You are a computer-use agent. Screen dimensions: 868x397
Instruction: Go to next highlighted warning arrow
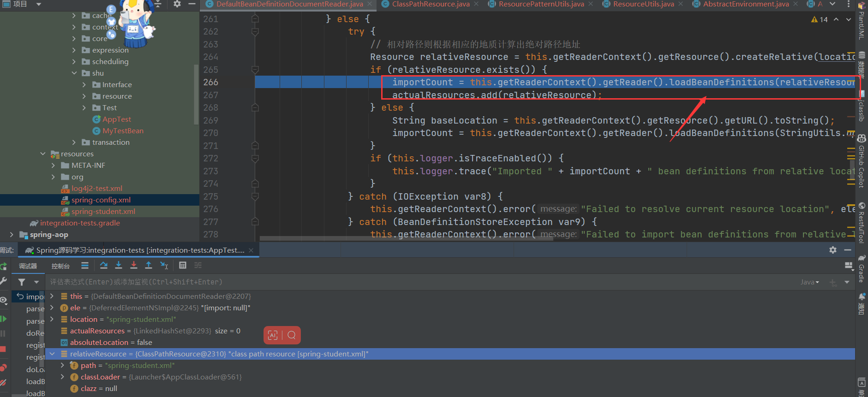[x=849, y=19]
